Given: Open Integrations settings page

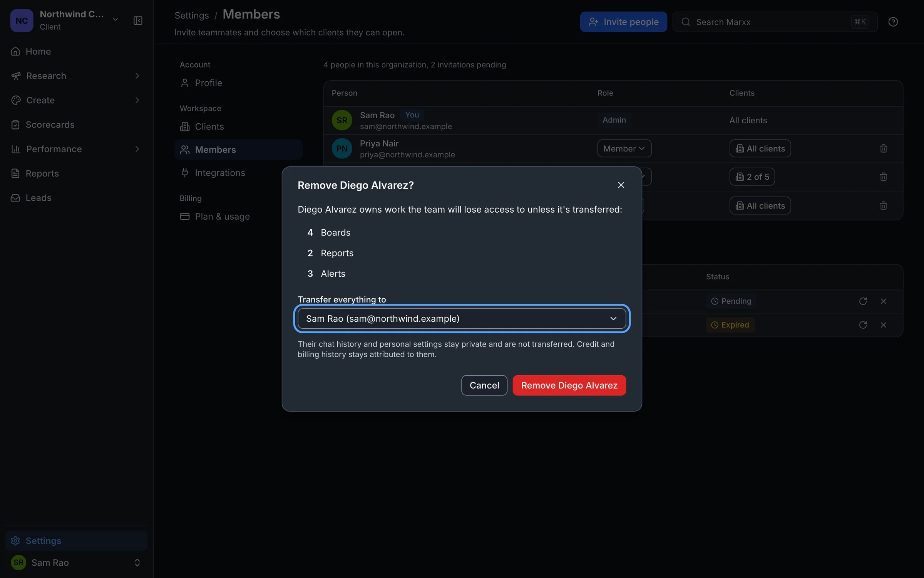Looking at the screenshot, I should 238,173.
